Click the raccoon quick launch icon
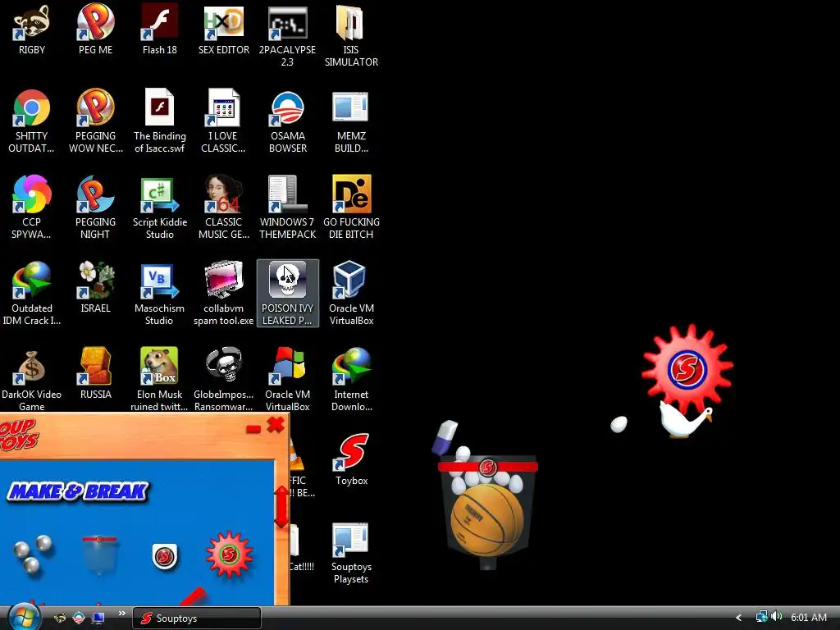This screenshot has width=840, height=630. (x=60, y=618)
